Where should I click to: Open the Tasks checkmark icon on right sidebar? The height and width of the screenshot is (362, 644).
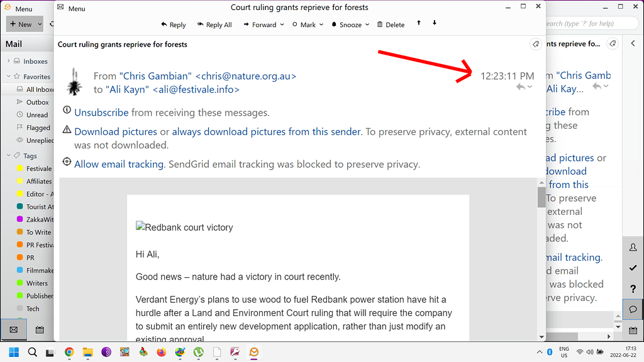633,268
